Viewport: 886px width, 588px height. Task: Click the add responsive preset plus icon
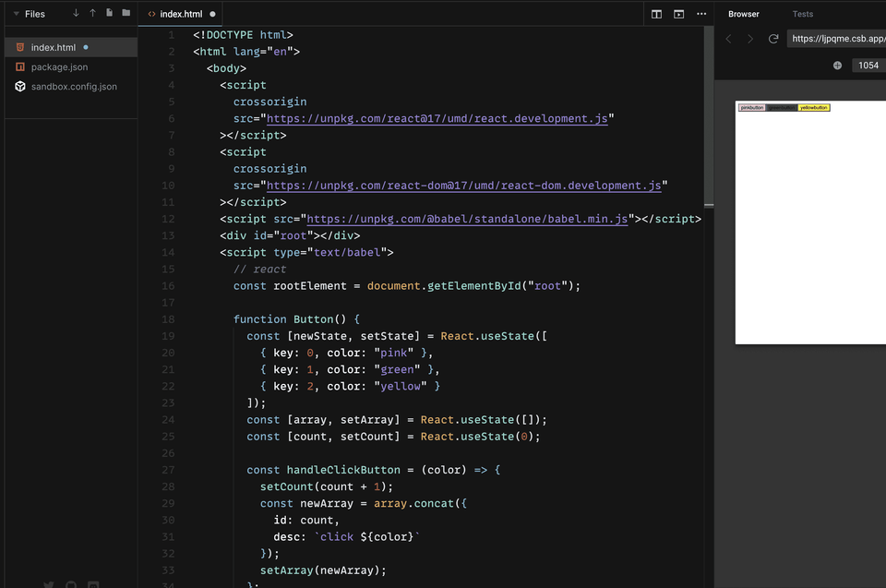click(x=837, y=66)
